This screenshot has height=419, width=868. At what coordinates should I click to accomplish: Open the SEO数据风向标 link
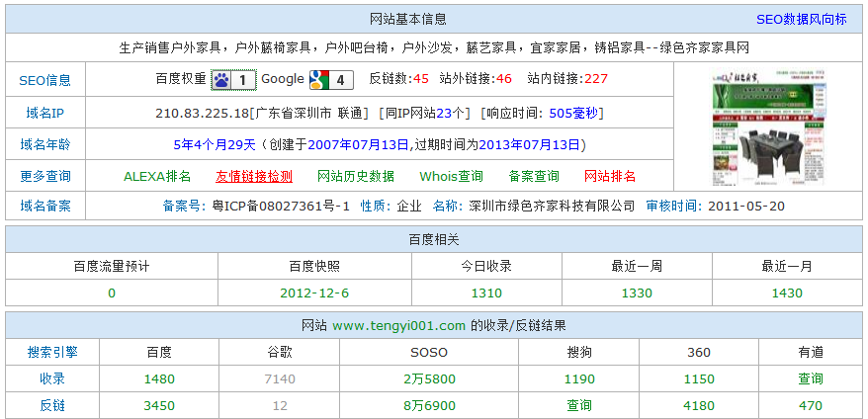pos(801,20)
